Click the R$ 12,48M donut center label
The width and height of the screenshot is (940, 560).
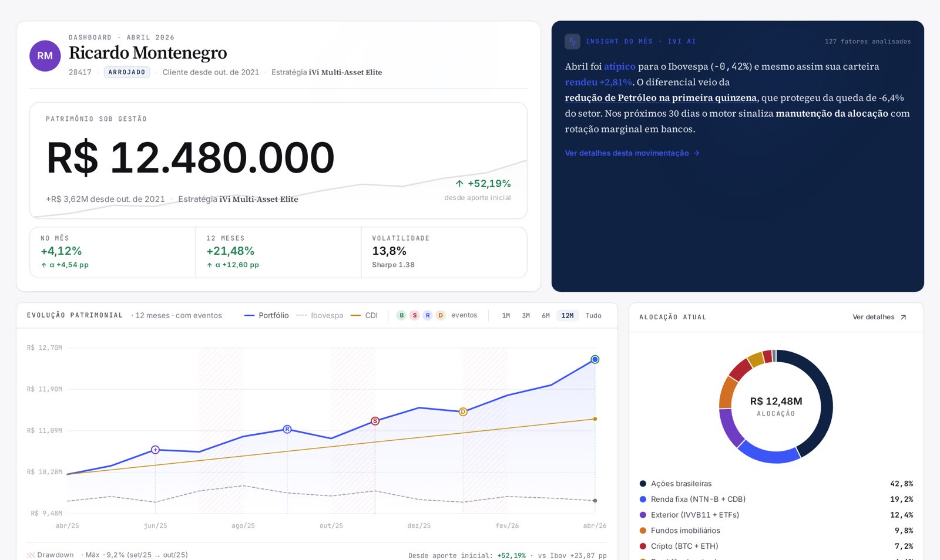tap(776, 402)
